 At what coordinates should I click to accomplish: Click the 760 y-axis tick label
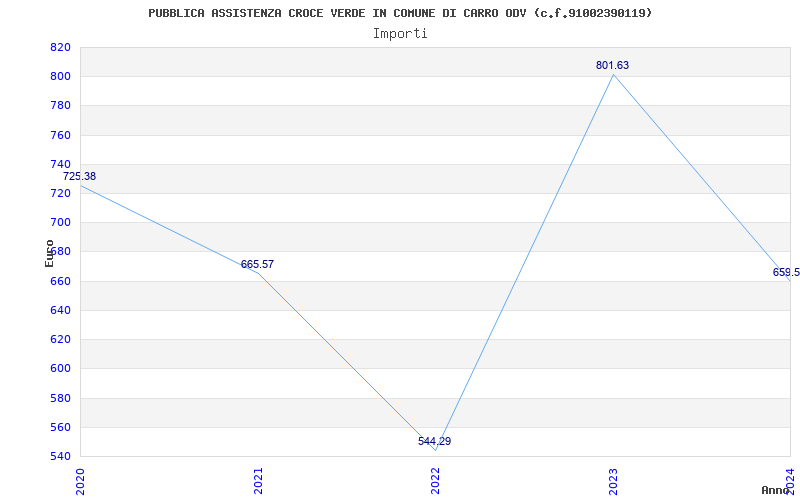pos(60,135)
